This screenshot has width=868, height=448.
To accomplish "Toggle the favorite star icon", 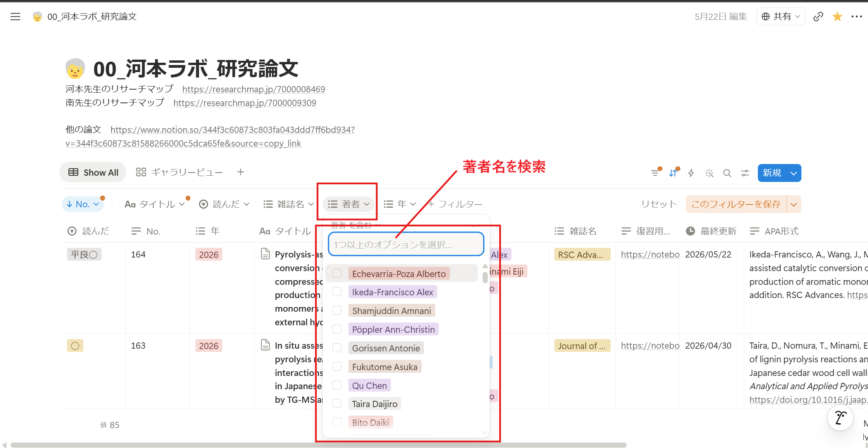I will click(x=837, y=16).
